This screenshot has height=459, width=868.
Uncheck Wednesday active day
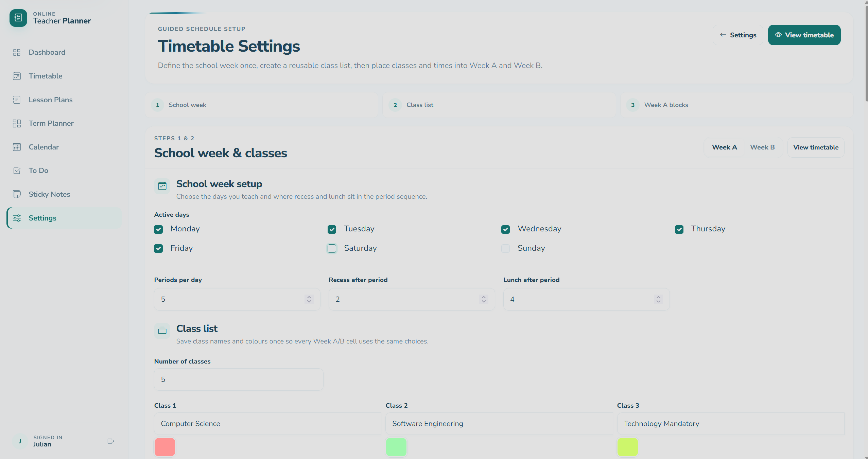[506, 229]
